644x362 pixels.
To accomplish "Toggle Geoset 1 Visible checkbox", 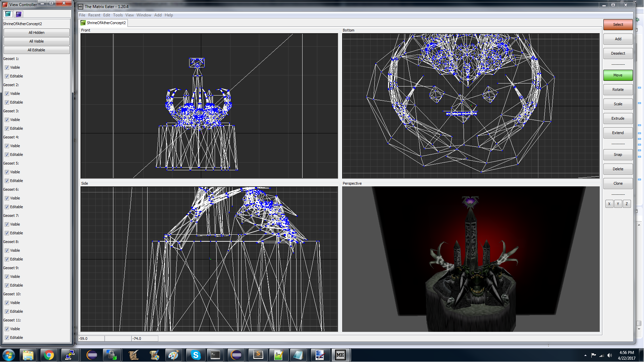I will (x=7, y=67).
